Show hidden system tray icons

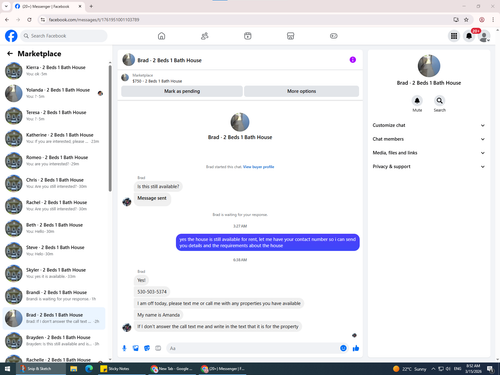click(x=433, y=369)
